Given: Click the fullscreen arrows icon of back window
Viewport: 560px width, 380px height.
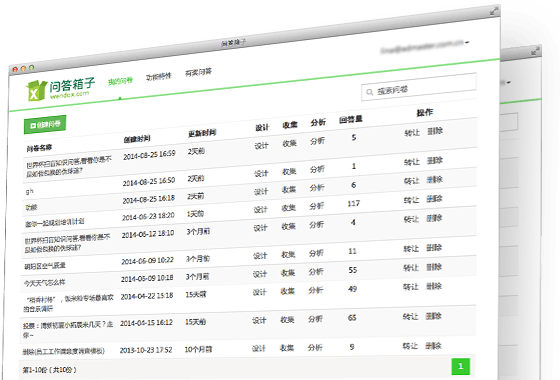Looking at the screenshot, I should coord(535,51).
